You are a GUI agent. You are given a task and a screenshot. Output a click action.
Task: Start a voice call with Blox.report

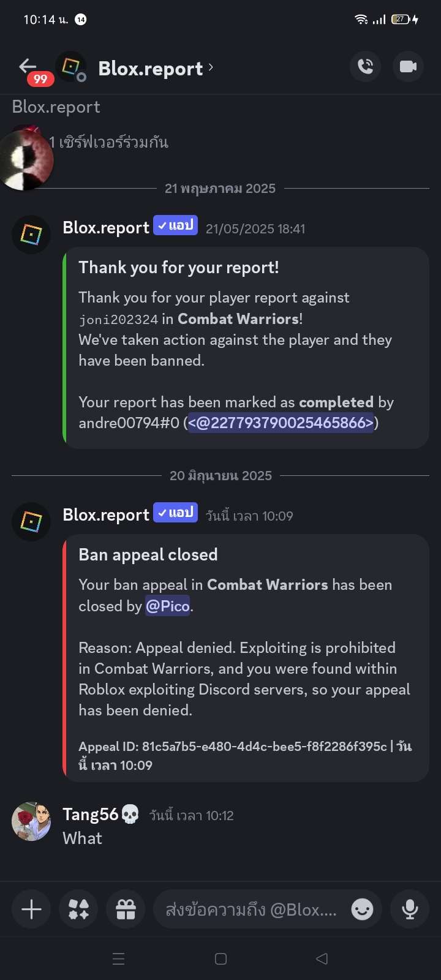tap(366, 66)
